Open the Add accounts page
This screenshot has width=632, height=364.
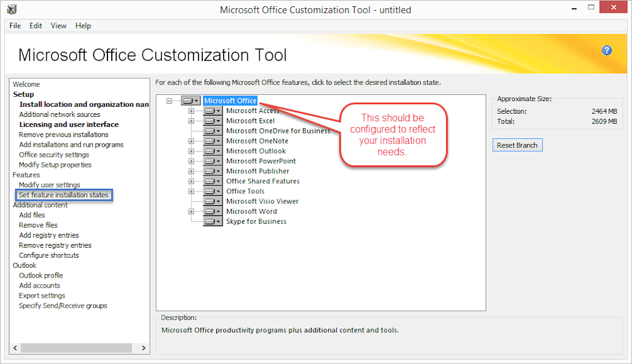point(39,286)
